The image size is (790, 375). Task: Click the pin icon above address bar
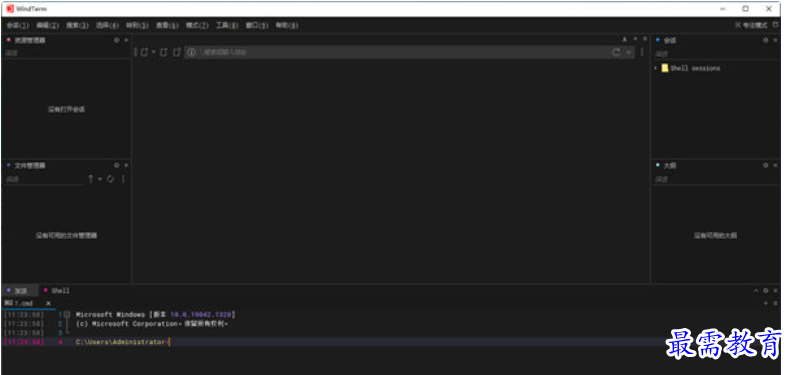[625, 39]
